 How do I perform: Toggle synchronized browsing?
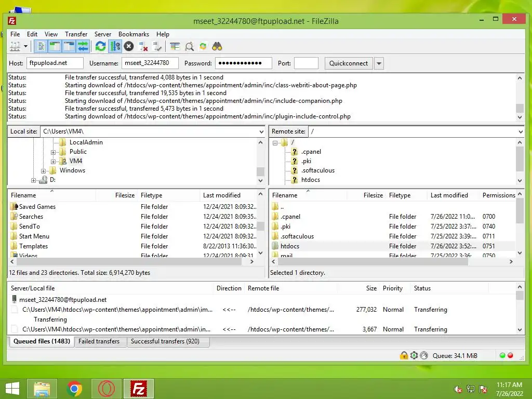203,46
